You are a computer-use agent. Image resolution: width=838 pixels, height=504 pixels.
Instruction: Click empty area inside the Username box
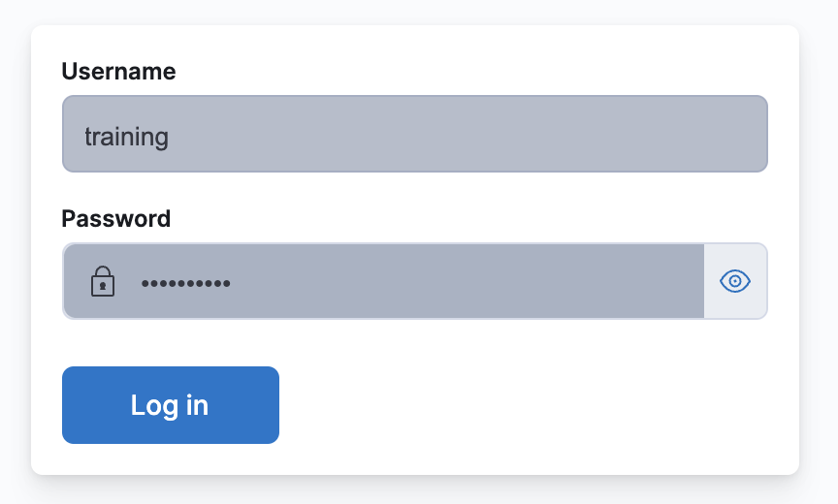point(465,134)
